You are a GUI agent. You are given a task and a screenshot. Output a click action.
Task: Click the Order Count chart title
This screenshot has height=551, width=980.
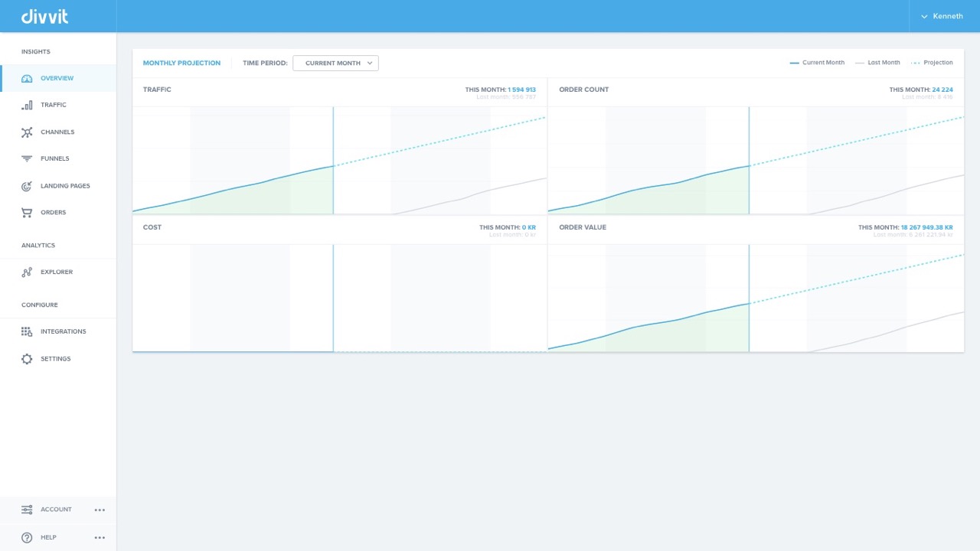click(x=583, y=90)
